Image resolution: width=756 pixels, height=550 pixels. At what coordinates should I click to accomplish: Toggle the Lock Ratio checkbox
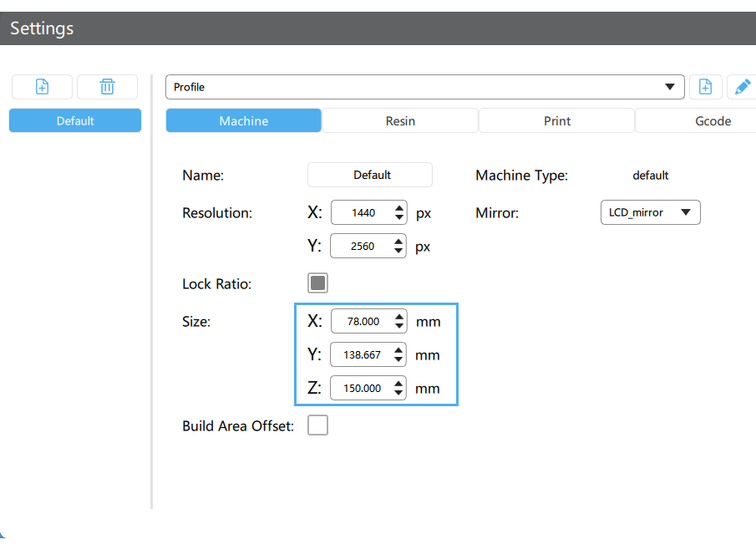[317, 283]
